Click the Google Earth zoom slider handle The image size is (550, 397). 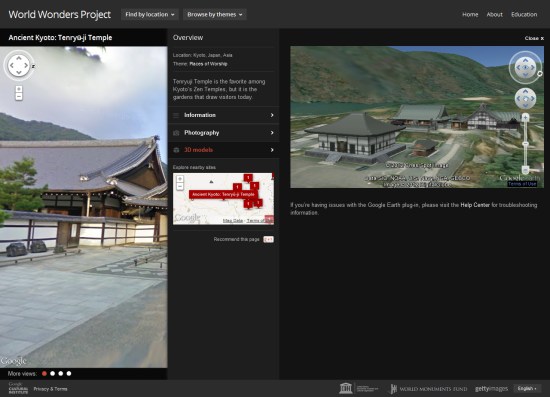[525, 144]
